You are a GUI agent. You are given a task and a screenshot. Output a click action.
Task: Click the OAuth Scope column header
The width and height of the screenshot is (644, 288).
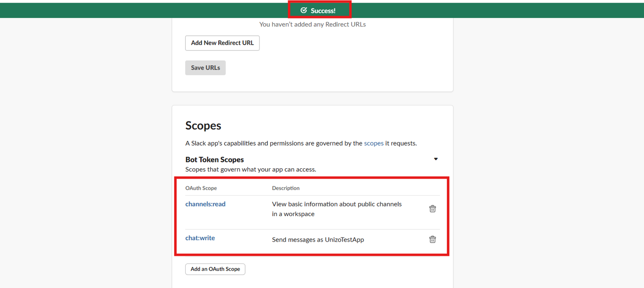201,188
